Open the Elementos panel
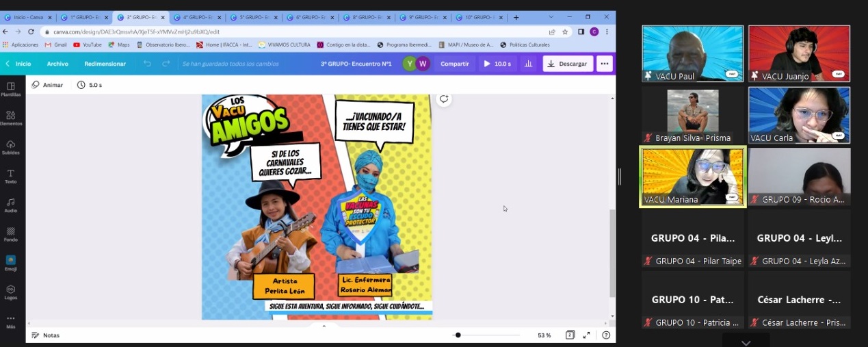 (11, 118)
